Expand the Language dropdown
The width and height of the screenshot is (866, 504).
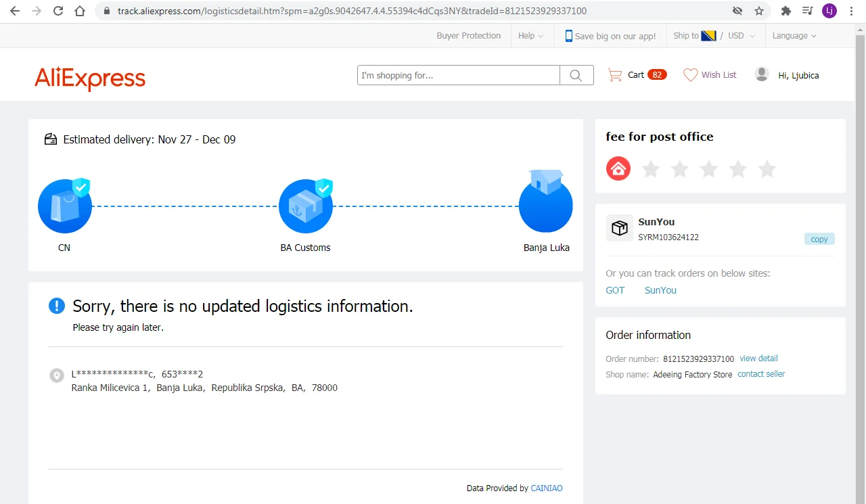[794, 36]
